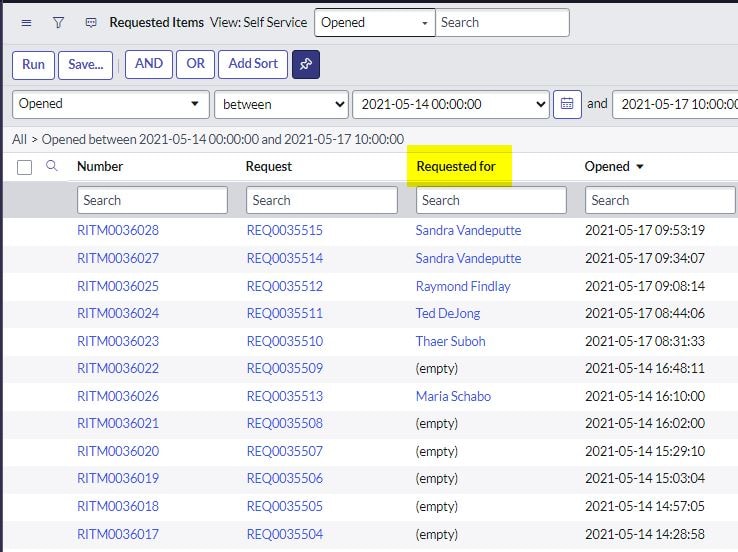The width and height of the screenshot is (738, 552).
Task: Open the Number column header menu
Action: (100, 167)
